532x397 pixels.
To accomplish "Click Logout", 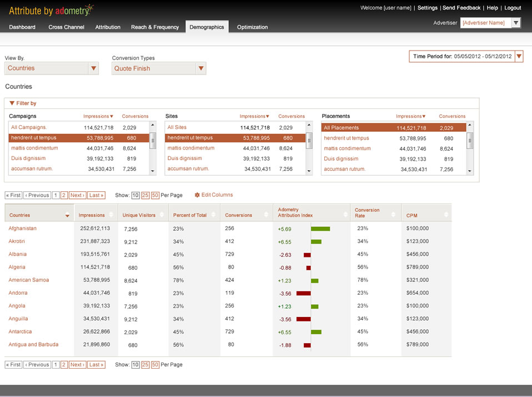I will coord(513,8).
